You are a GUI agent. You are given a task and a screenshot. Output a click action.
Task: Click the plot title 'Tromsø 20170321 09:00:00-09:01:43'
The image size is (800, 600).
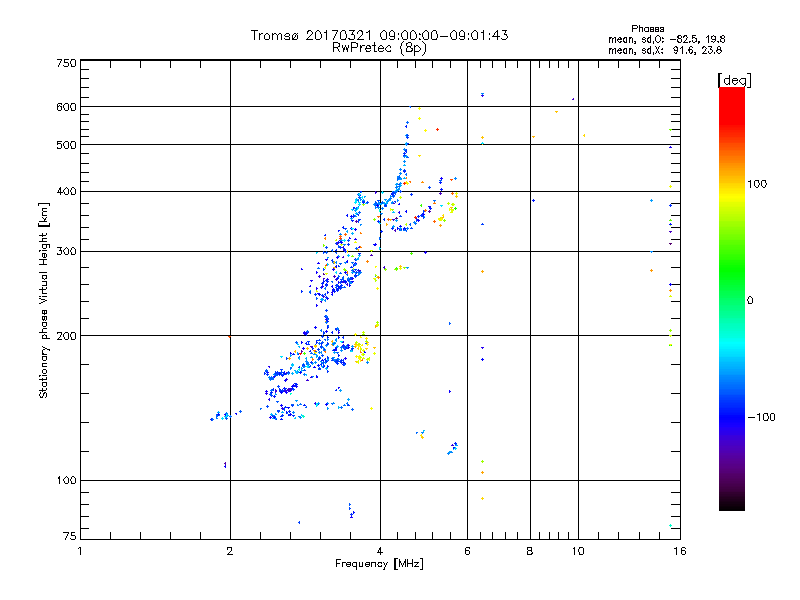coord(379,35)
